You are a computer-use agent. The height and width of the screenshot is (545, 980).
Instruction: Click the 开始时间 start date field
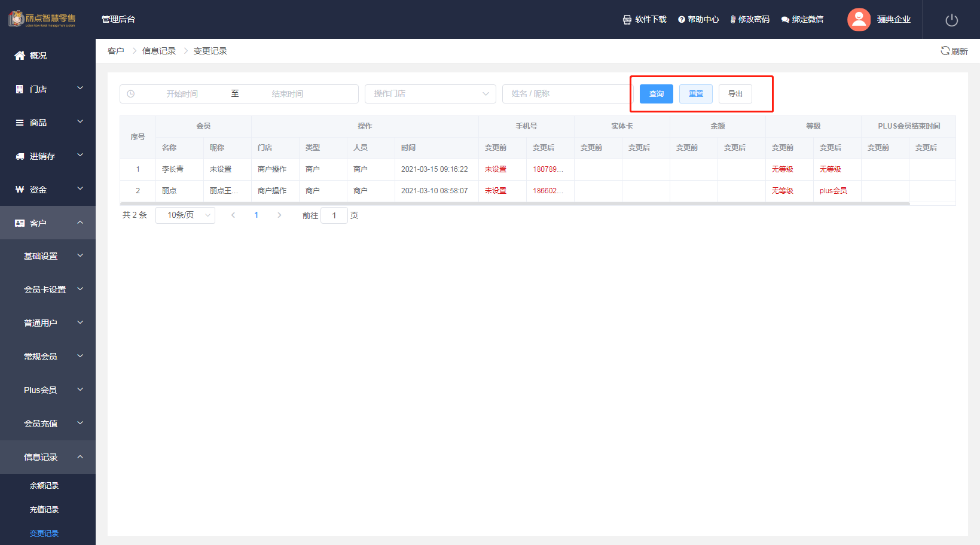[182, 94]
